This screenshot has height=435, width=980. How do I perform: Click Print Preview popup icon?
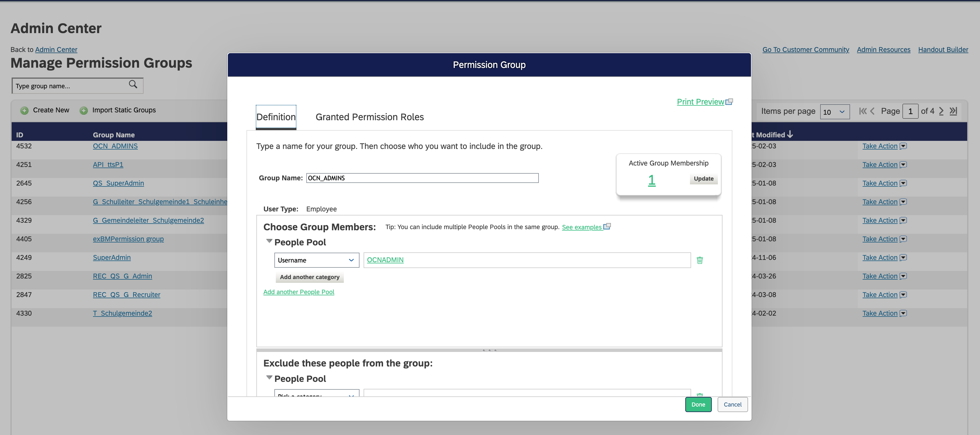pos(729,102)
